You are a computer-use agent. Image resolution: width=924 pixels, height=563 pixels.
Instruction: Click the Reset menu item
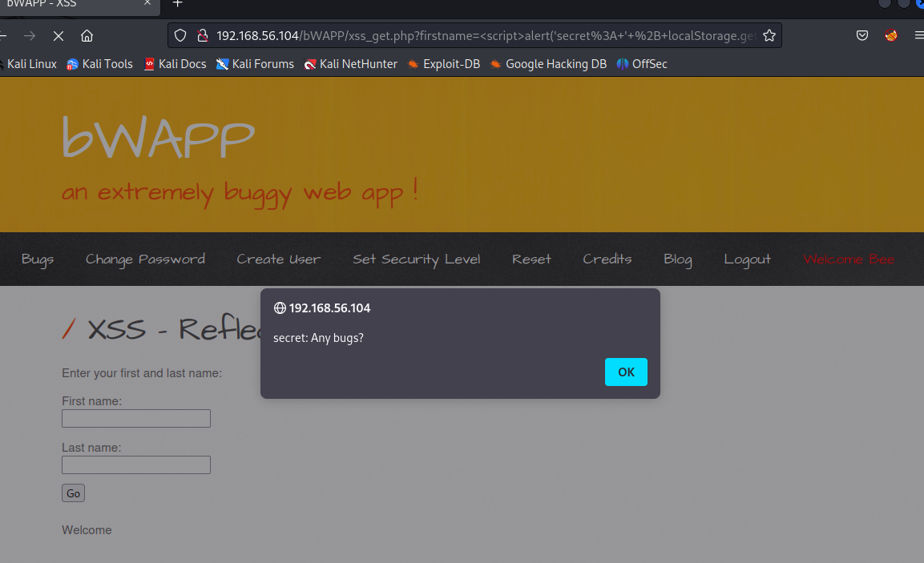[x=531, y=259]
